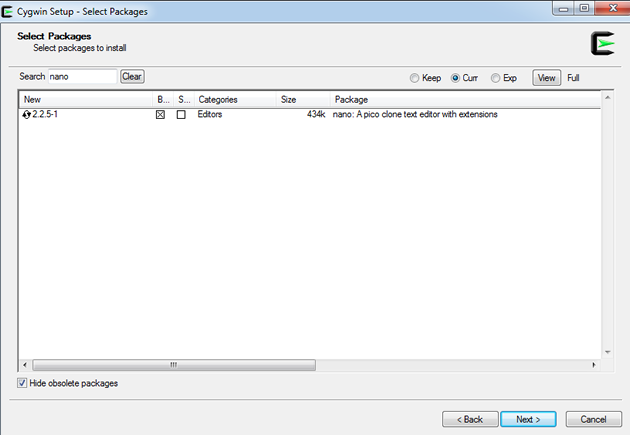This screenshot has height=435, width=630.
Task: Click the Cygwin logo in the header
Action: pyautogui.click(x=602, y=43)
